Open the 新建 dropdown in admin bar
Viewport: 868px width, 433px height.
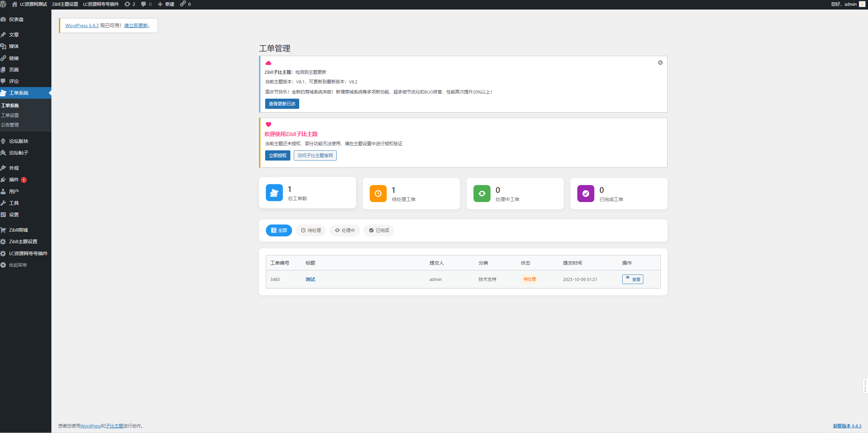point(166,4)
